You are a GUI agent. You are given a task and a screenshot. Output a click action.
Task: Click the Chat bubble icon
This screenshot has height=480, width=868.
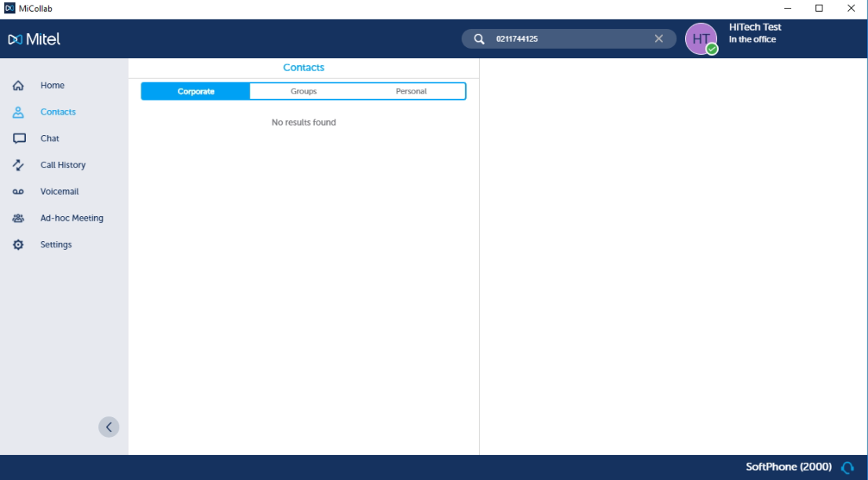coord(19,138)
